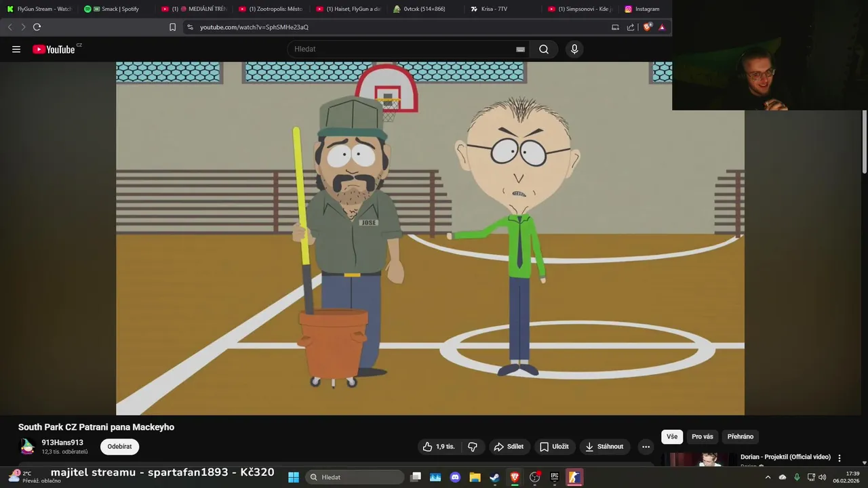Switch to the FlyGun Stream tab
The height and width of the screenshot is (488, 868).
click(39, 9)
